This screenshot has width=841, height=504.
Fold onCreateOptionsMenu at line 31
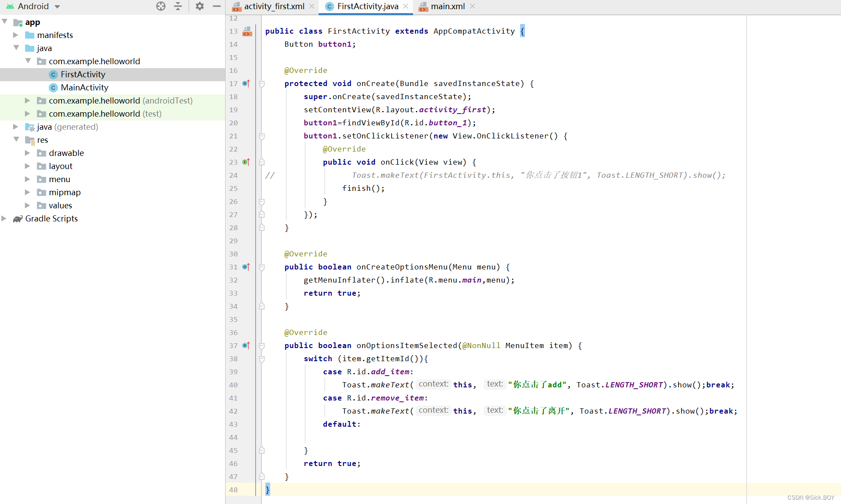pyautogui.click(x=261, y=267)
